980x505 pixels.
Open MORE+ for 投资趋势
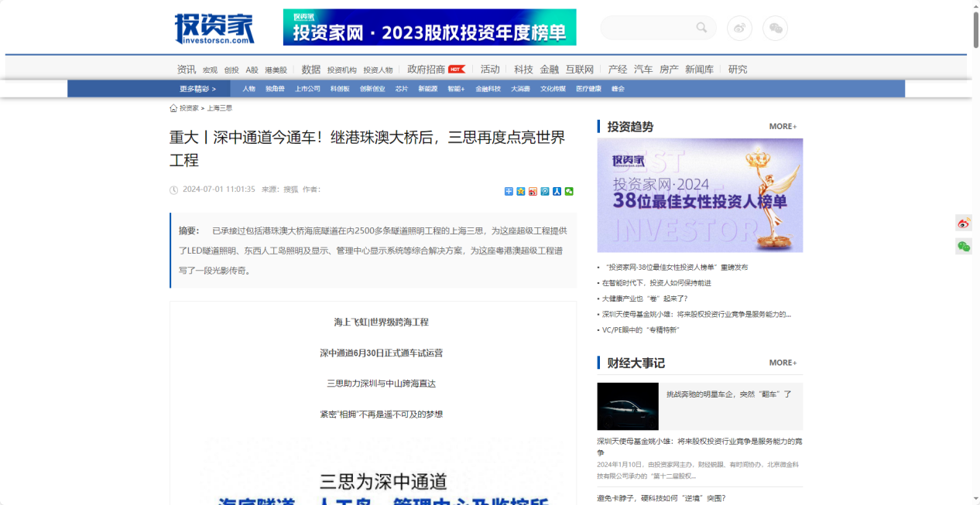tap(783, 126)
